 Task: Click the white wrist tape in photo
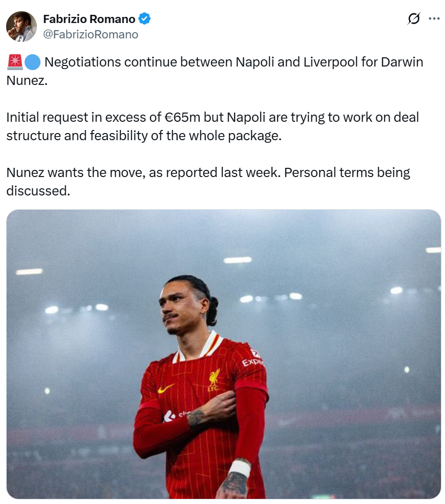click(x=240, y=468)
